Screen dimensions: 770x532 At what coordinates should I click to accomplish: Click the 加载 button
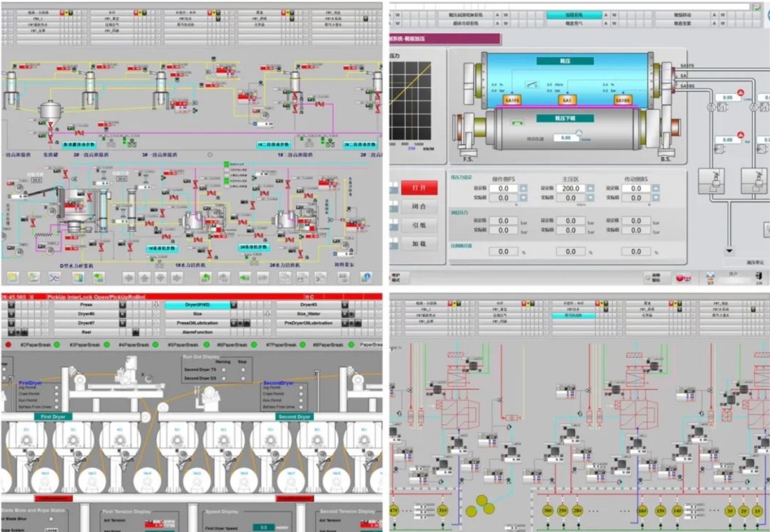420,244
